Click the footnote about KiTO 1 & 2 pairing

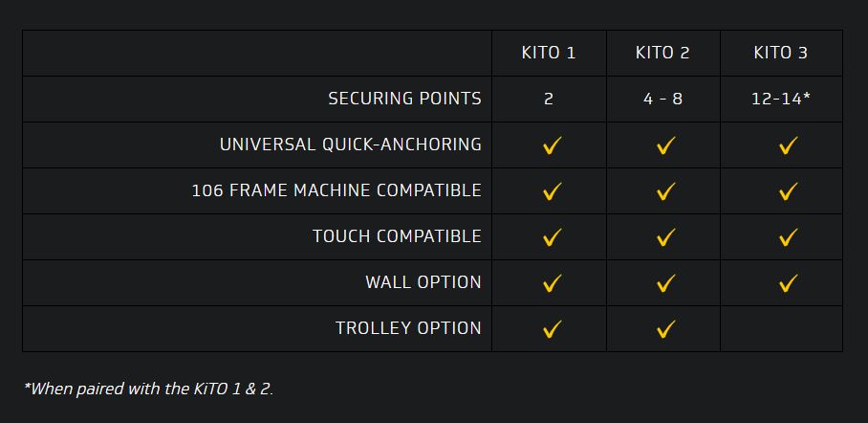pyautogui.click(x=148, y=389)
